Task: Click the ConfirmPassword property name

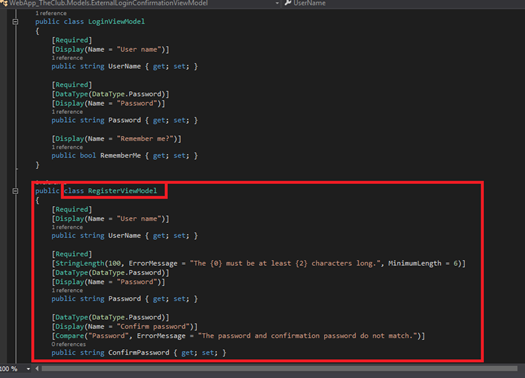Action: pos(139,353)
